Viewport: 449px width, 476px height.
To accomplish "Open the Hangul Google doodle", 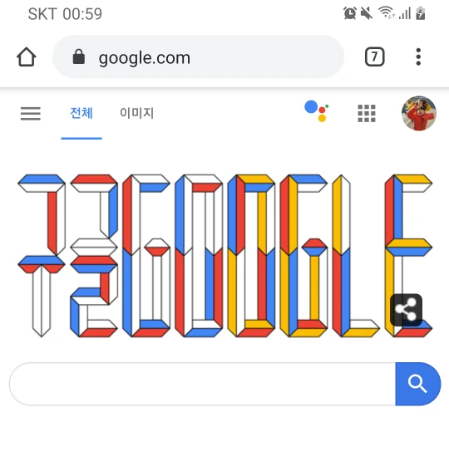I will (224, 256).
